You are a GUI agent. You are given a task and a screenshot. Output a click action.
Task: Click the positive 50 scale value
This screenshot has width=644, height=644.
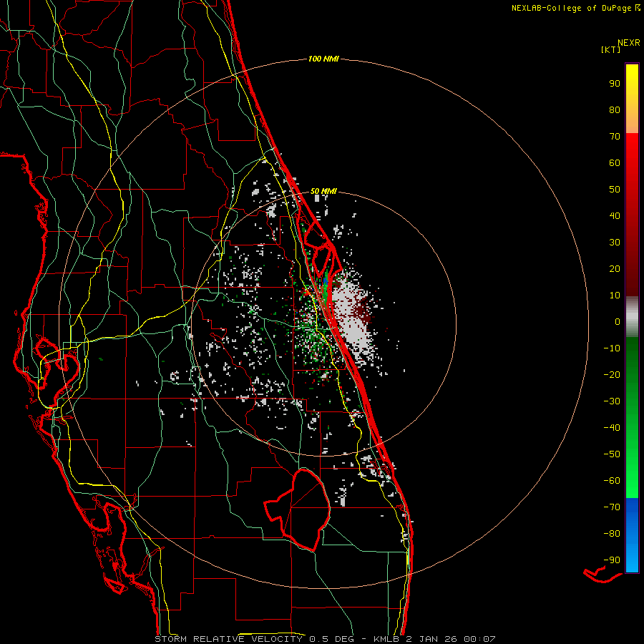(x=615, y=190)
